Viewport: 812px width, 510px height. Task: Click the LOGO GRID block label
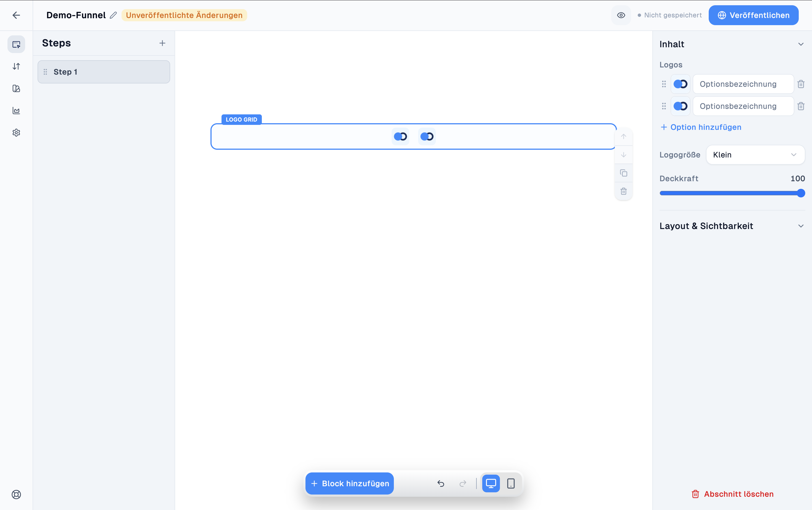point(241,119)
